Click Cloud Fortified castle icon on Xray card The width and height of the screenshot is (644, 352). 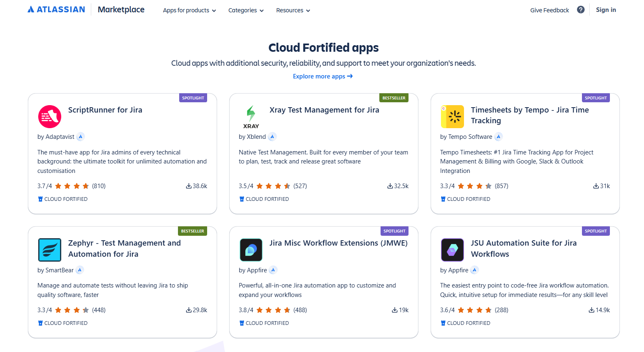(242, 199)
